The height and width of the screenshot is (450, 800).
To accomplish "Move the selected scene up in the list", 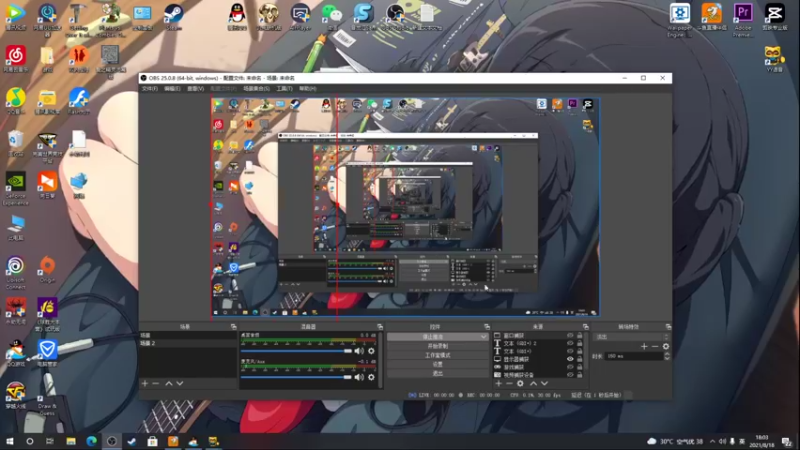I will [x=169, y=383].
